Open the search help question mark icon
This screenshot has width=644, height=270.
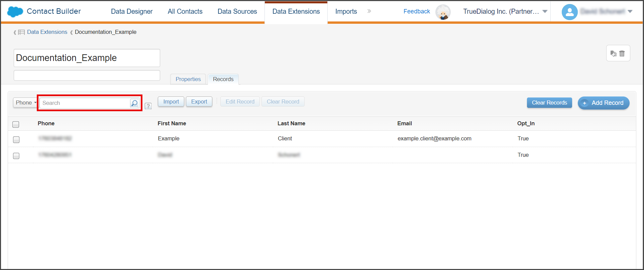tap(148, 106)
